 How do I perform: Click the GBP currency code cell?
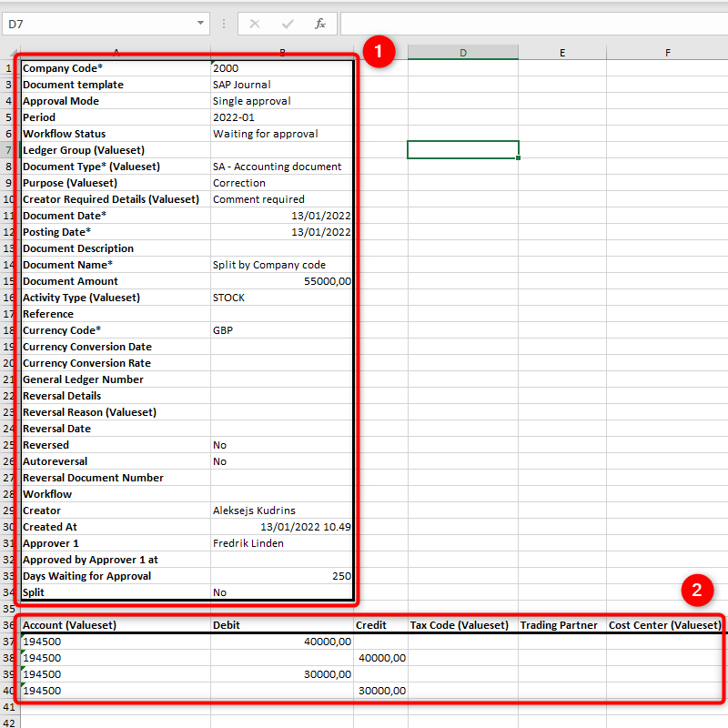tap(281, 330)
